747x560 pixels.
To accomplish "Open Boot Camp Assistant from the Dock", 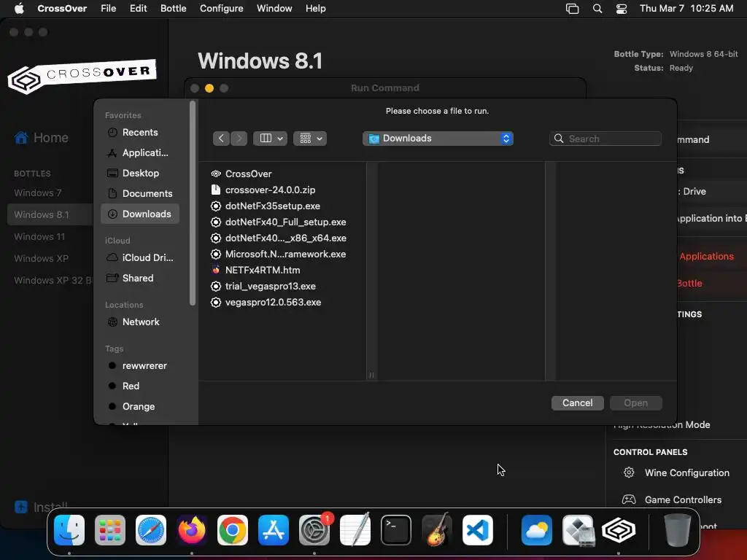I will 578,530.
